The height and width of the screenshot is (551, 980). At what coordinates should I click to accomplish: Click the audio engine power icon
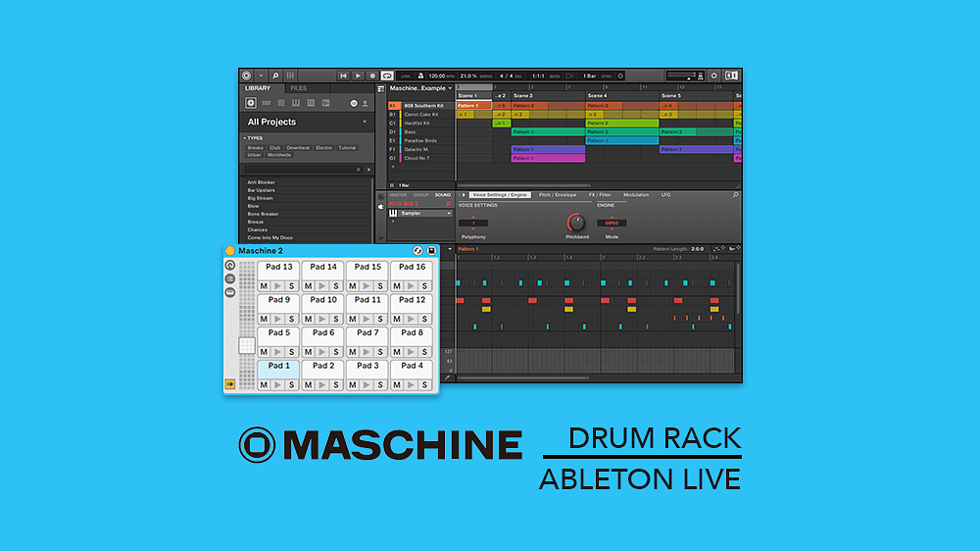click(713, 75)
